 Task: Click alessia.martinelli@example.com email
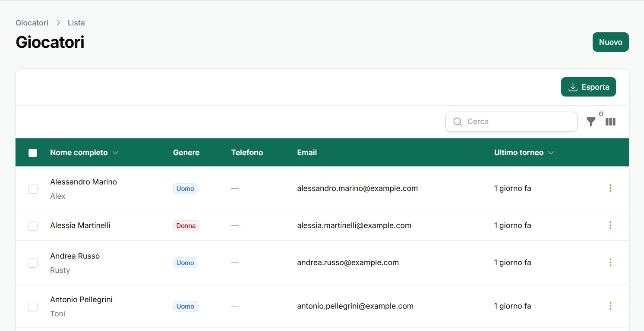[x=354, y=225]
